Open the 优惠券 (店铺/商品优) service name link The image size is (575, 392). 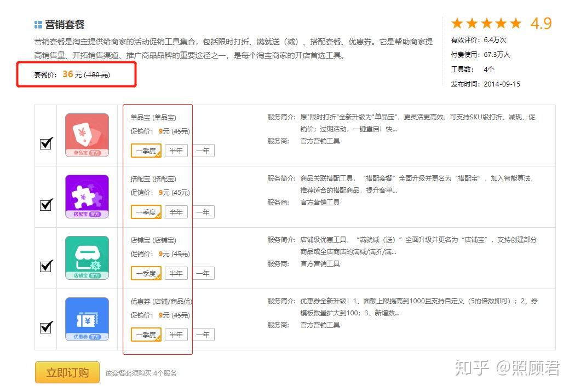coord(162,302)
